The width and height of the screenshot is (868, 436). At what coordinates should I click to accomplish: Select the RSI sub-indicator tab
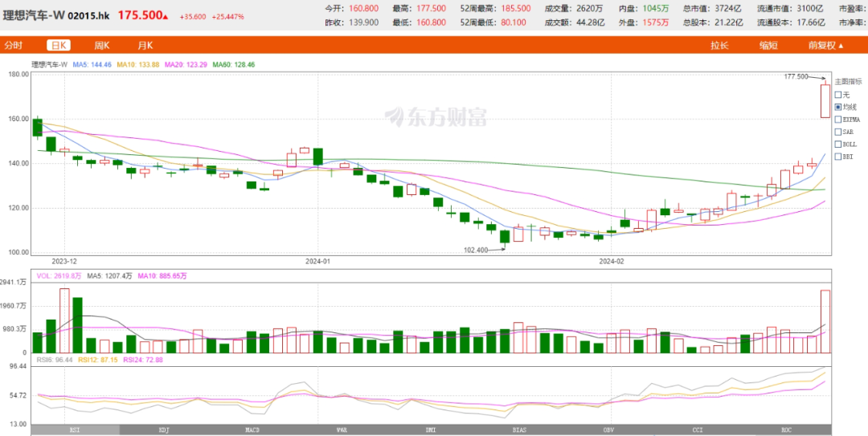pos(74,430)
